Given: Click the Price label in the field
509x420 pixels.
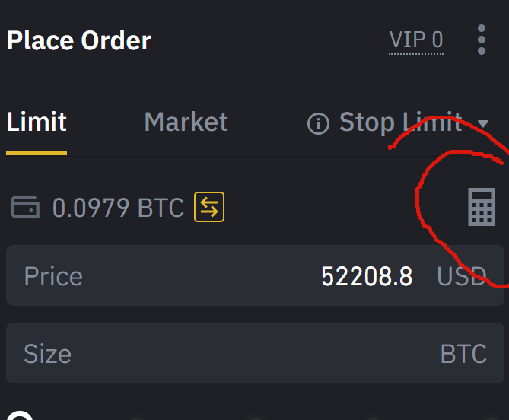Looking at the screenshot, I should click(x=53, y=276).
